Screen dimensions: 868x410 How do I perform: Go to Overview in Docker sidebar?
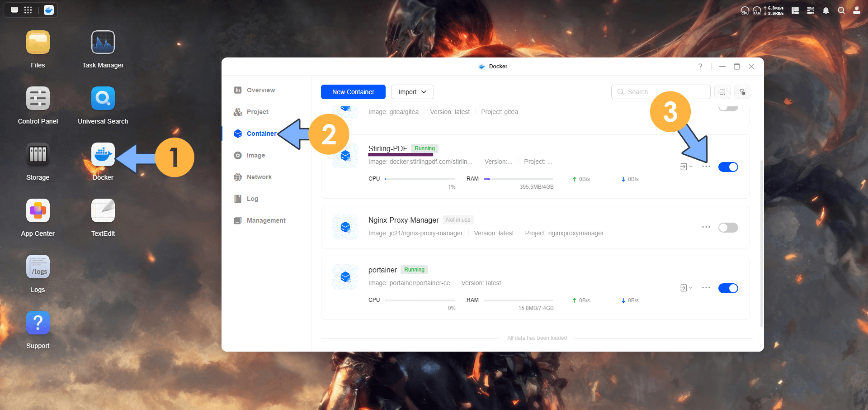(261, 90)
